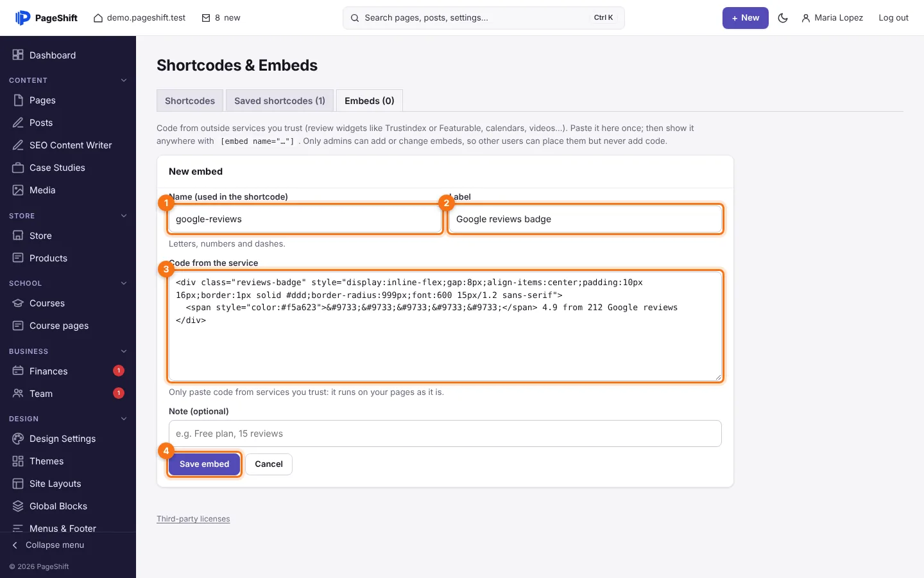Click the Save embed button

point(204,464)
